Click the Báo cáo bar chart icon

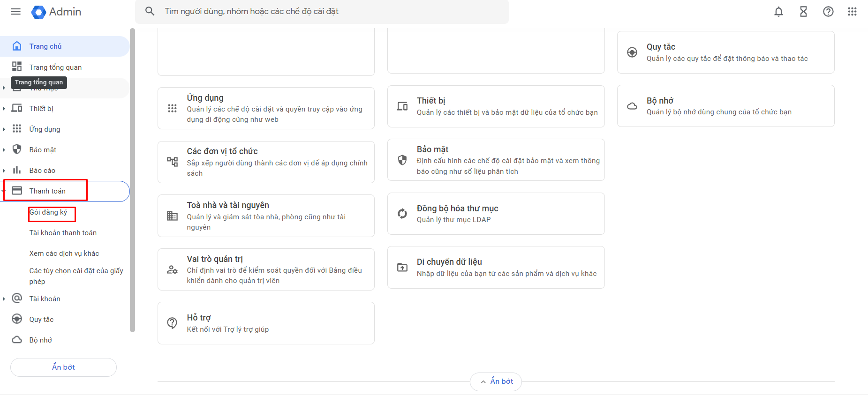(17, 170)
